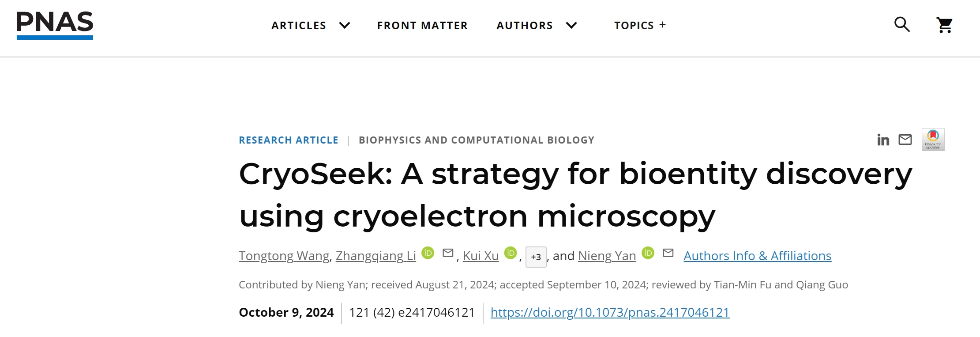Go to PNAS home logo
The height and width of the screenshot is (337, 980).
point(55,25)
